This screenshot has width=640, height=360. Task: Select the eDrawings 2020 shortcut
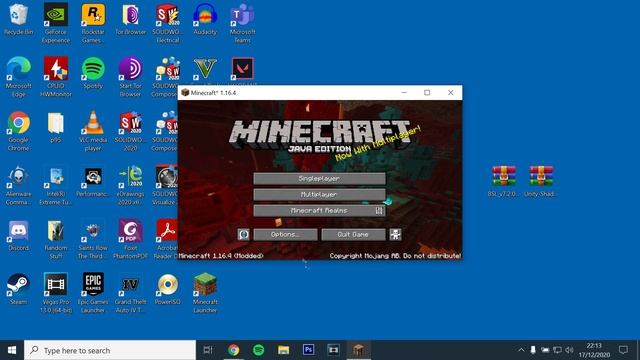(131, 185)
